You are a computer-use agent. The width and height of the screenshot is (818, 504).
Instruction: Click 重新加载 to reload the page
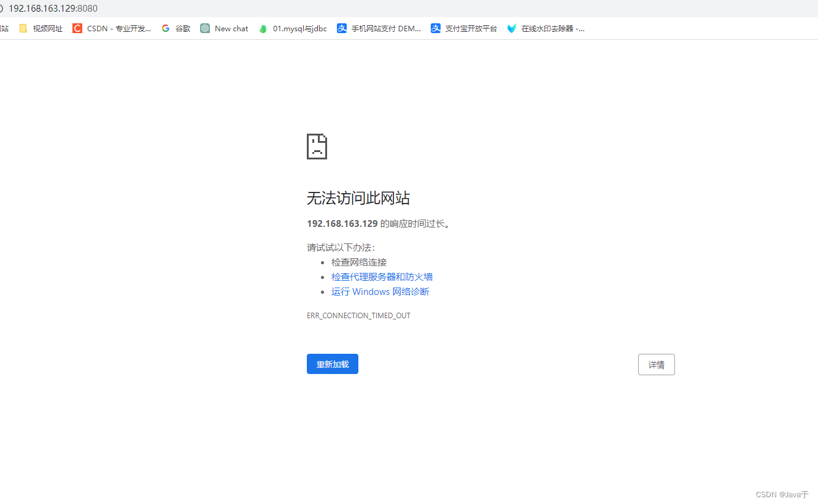coord(332,364)
